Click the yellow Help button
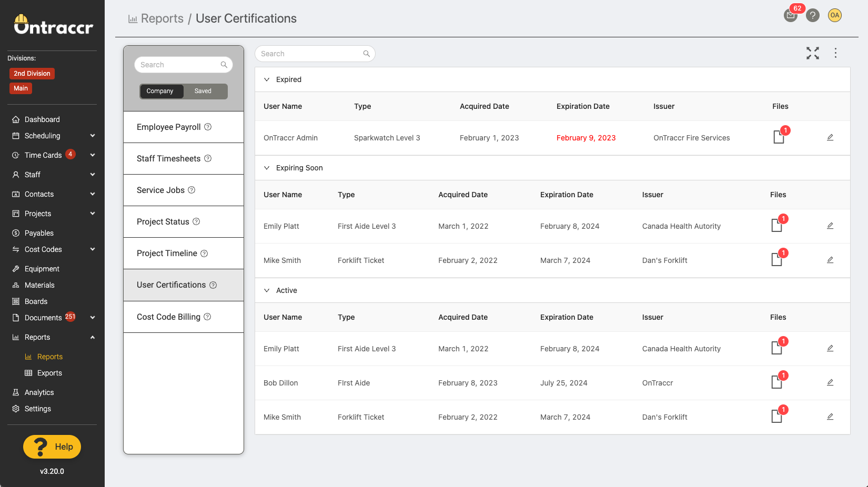Image resolution: width=868 pixels, height=487 pixels. click(x=52, y=447)
